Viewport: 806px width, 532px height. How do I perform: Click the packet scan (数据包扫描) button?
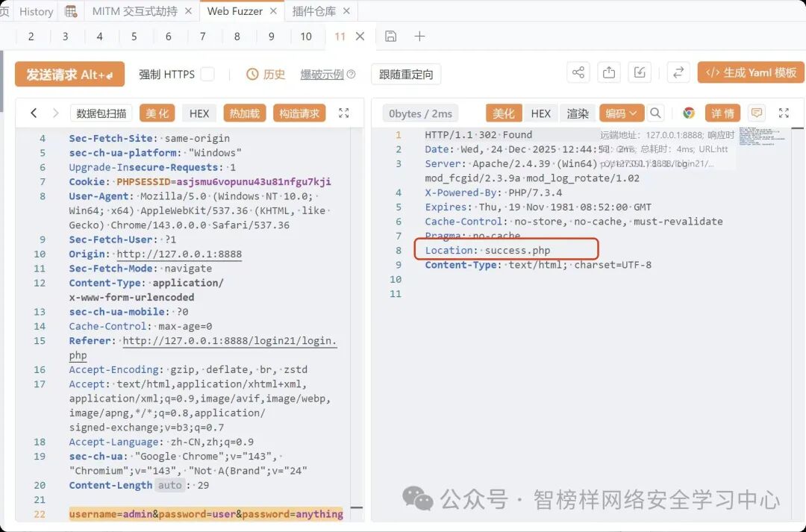[x=101, y=113]
